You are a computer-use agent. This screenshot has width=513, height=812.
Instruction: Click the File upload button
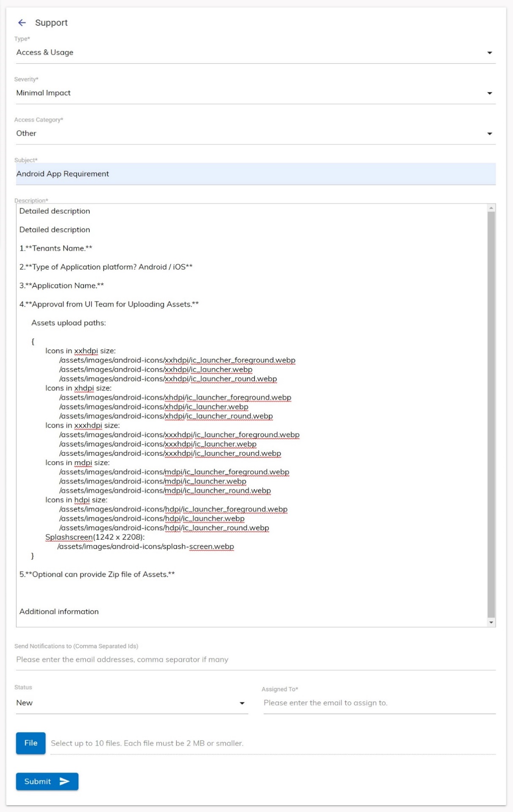coord(31,743)
